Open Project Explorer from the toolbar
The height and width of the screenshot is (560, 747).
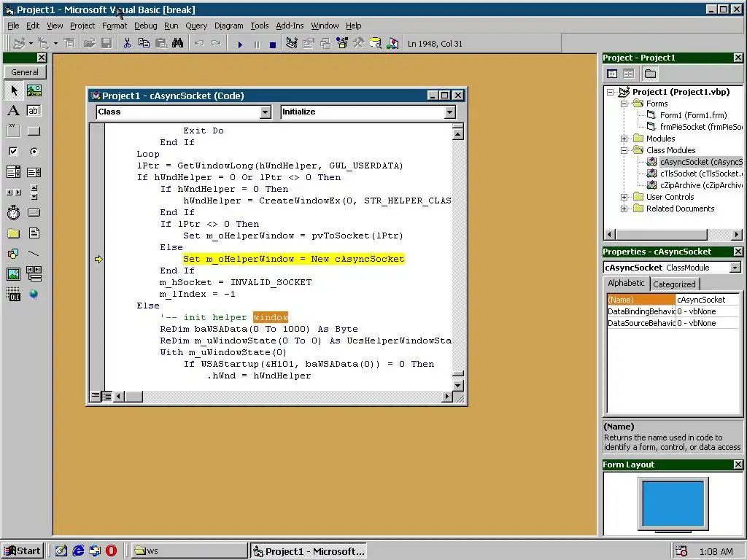click(x=292, y=43)
